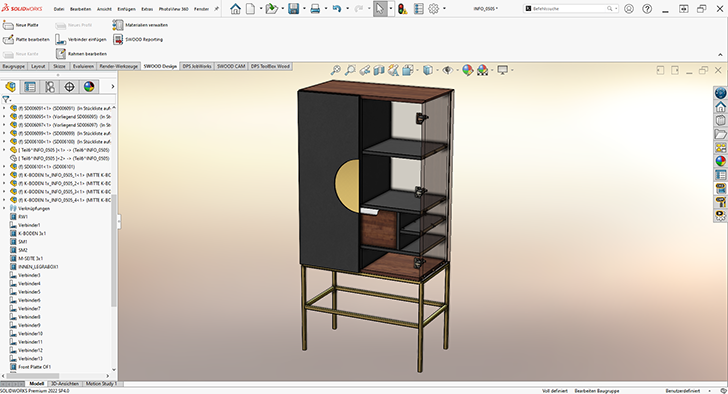Click the user login profile icon
This screenshot has width=728, height=394.
tap(629, 8)
